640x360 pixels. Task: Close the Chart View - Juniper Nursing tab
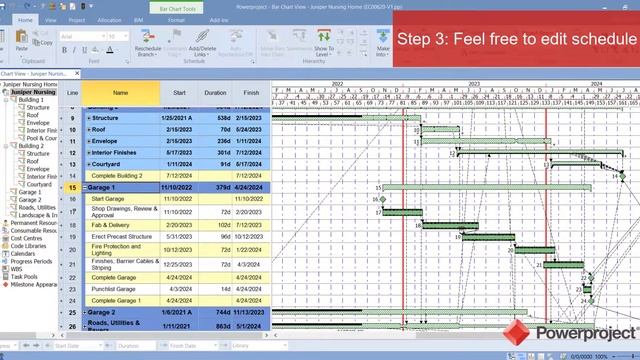pos(77,73)
